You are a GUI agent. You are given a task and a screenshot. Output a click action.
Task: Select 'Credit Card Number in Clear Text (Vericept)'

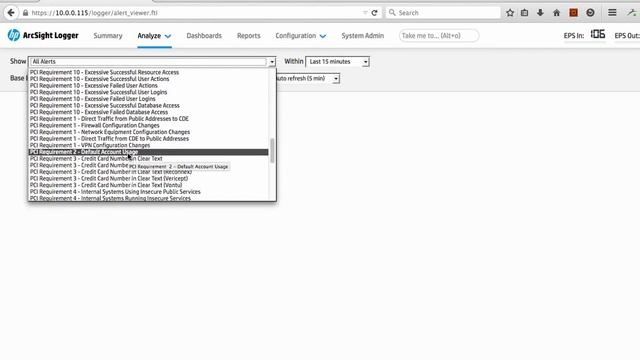coord(149,178)
